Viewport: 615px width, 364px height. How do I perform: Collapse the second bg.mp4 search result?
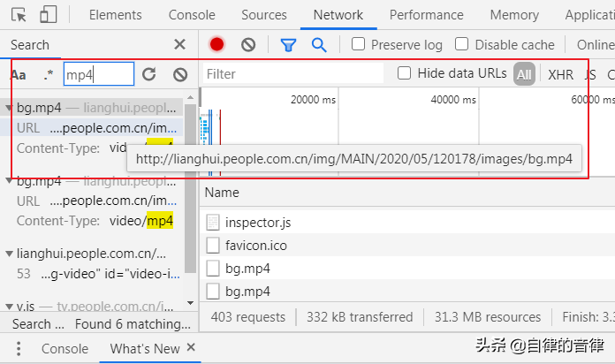click(x=9, y=181)
